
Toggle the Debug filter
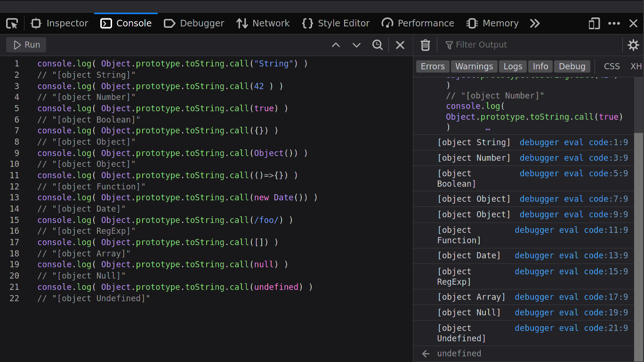tap(572, 66)
